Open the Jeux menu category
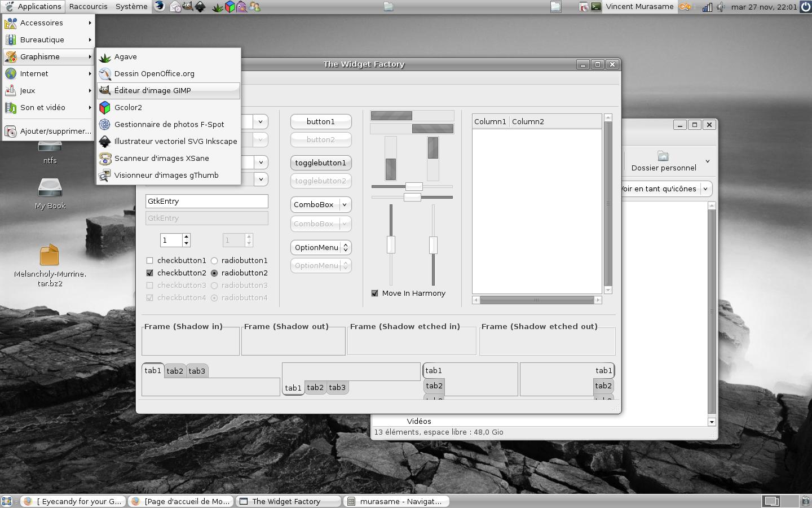This screenshot has height=508, width=812. coord(48,91)
